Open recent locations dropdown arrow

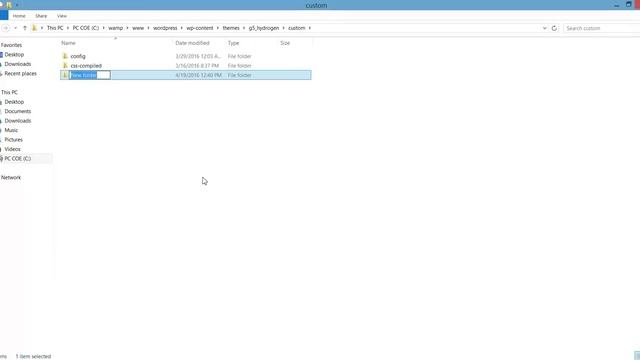16,28
